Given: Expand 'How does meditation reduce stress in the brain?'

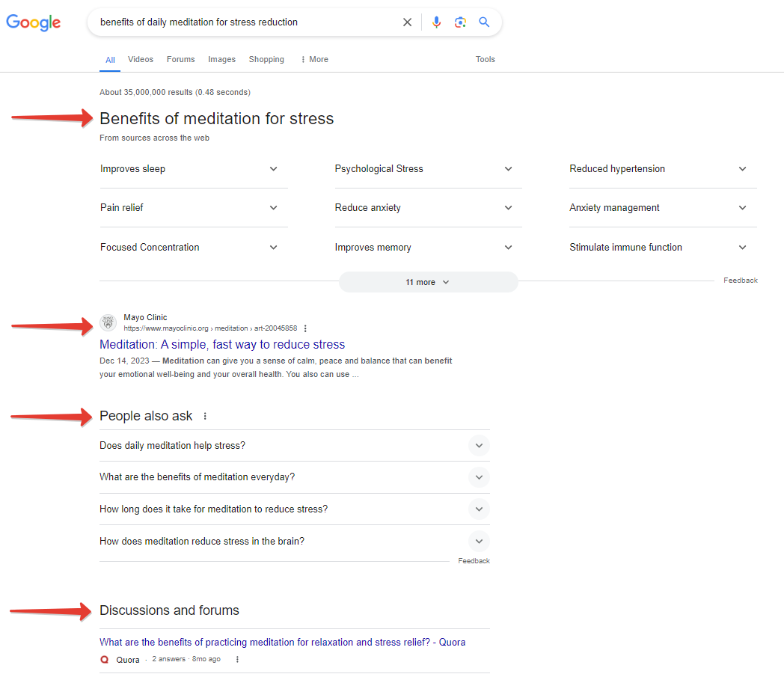Looking at the screenshot, I should pyautogui.click(x=479, y=542).
